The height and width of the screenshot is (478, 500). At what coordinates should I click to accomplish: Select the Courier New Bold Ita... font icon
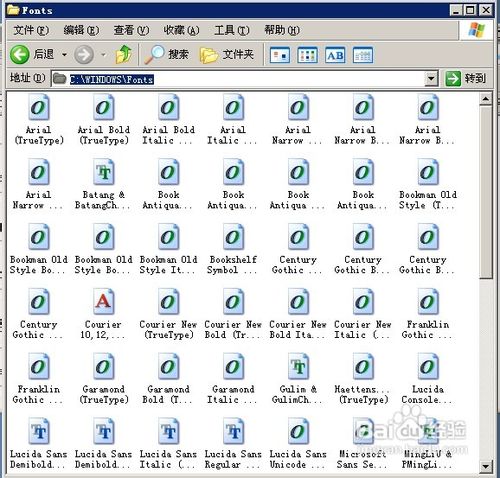pyautogui.click(x=298, y=302)
